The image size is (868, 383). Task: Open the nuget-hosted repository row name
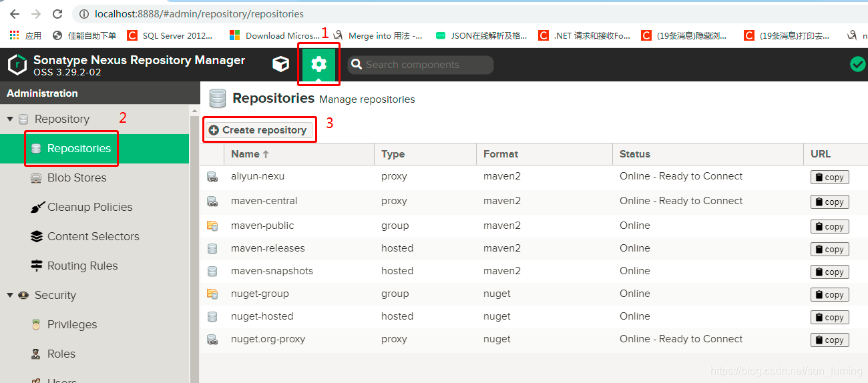(262, 316)
